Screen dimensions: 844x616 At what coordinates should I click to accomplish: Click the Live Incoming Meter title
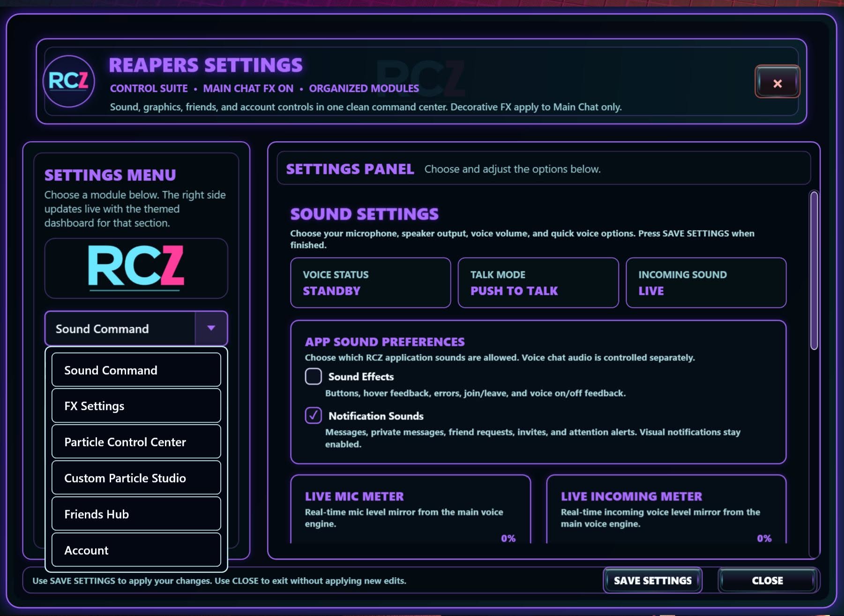pyautogui.click(x=631, y=496)
